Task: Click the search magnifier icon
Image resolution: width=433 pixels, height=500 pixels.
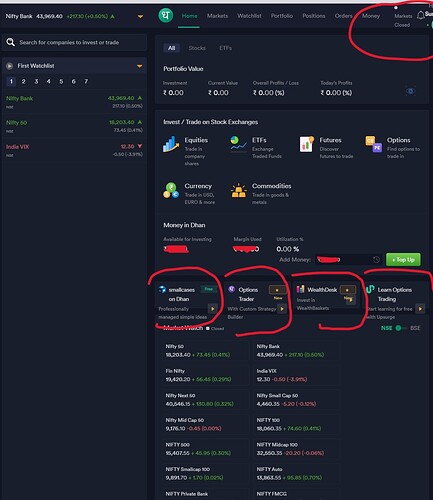Action: (11, 42)
